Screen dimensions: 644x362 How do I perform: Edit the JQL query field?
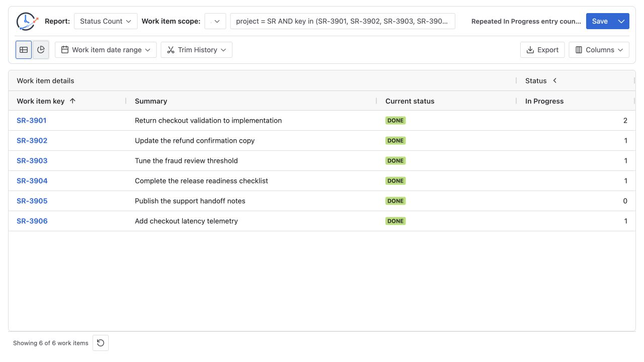coord(343,21)
